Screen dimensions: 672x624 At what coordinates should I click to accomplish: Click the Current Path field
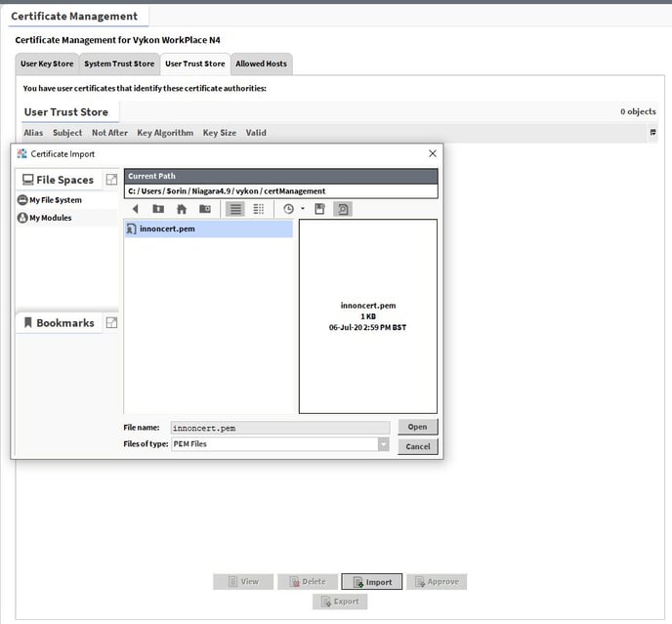281,191
